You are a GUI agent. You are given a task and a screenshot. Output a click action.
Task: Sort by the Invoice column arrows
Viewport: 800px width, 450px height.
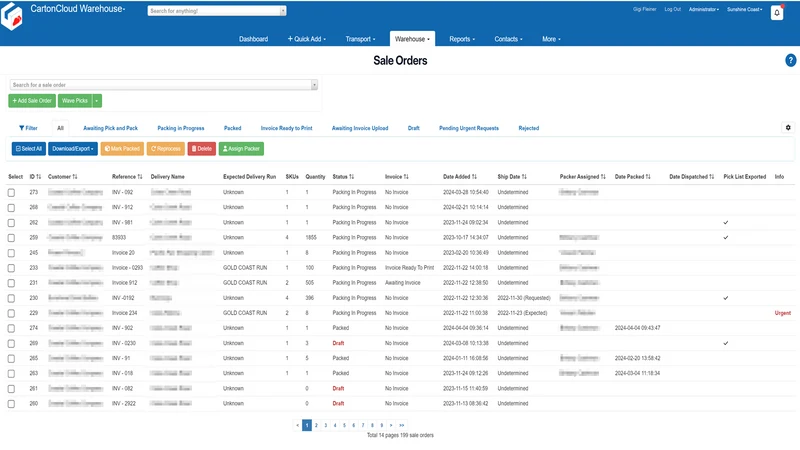click(x=406, y=177)
